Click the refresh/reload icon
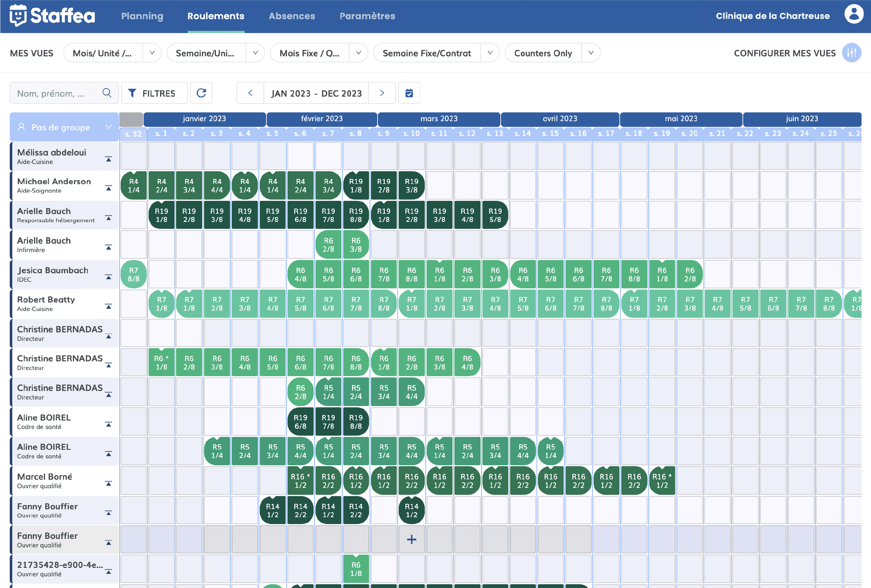This screenshot has width=871, height=588. [201, 93]
